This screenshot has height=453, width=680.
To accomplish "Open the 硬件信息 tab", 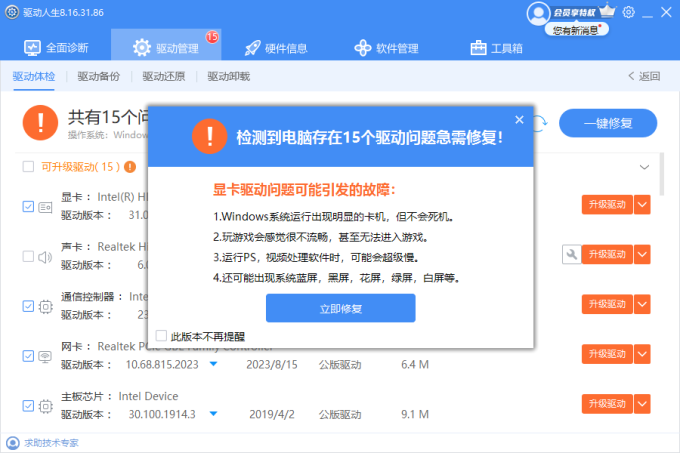I will pos(276,48).
